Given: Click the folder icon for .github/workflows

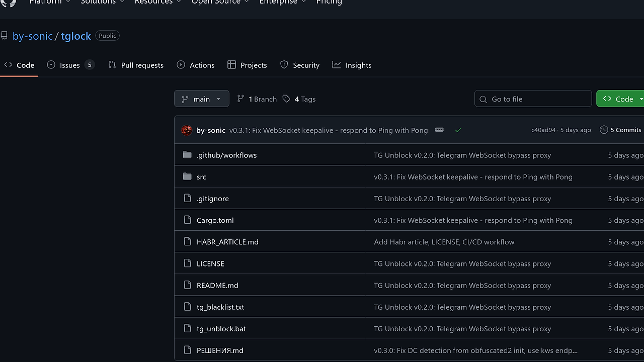Looking at the screenshot, I should [x=187, y=155].
